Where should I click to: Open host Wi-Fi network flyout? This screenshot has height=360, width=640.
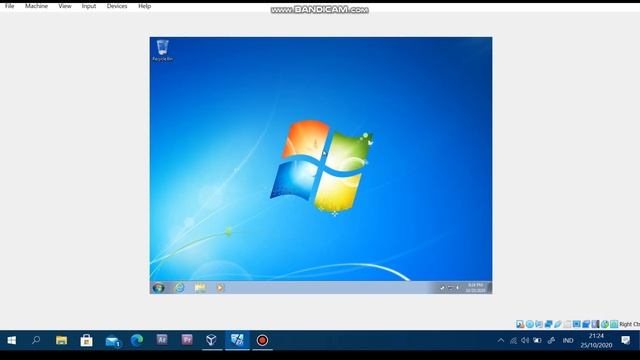click(x=513, y=340)
